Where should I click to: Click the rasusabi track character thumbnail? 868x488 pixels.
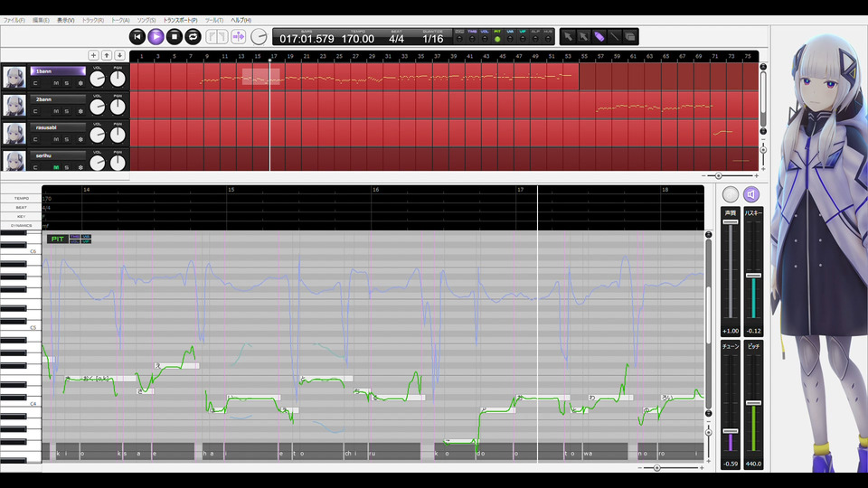point(14,134)
